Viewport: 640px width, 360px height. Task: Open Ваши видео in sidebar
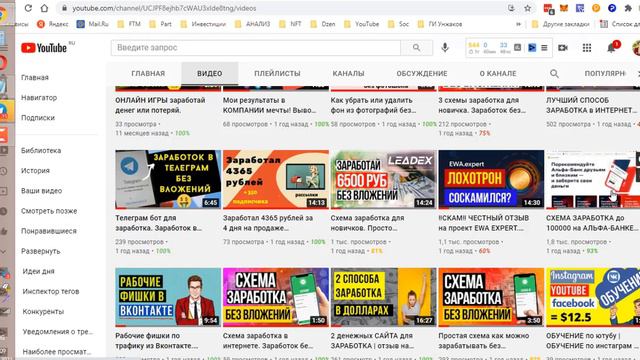point(42,191)
